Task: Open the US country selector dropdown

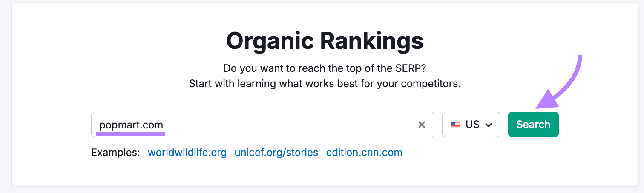Action: tap(471, 125)
